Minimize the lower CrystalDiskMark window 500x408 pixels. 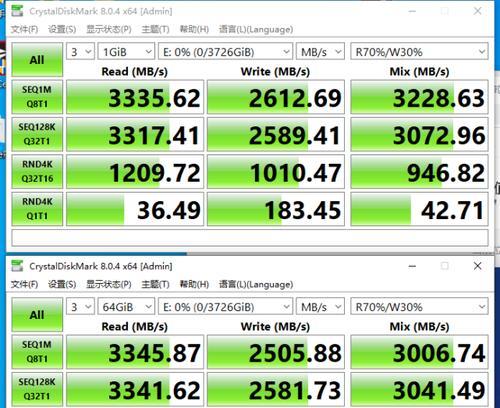coord(412,266)
